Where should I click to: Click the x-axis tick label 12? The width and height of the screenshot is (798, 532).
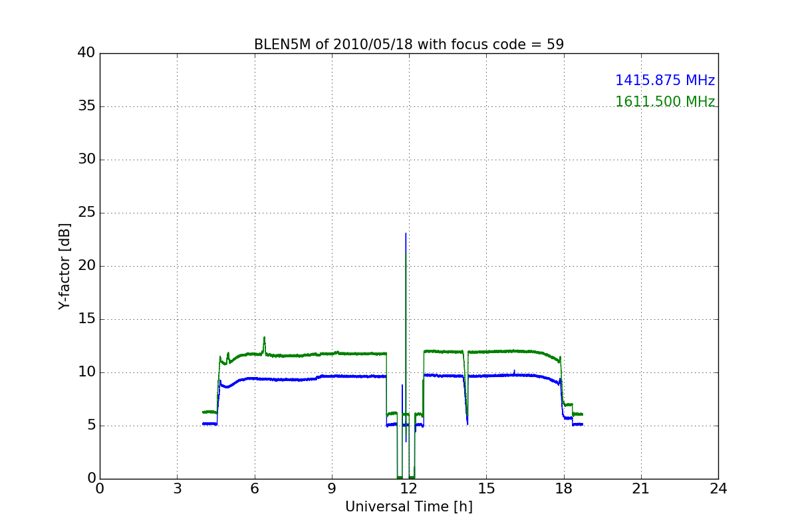coord(409,489)
